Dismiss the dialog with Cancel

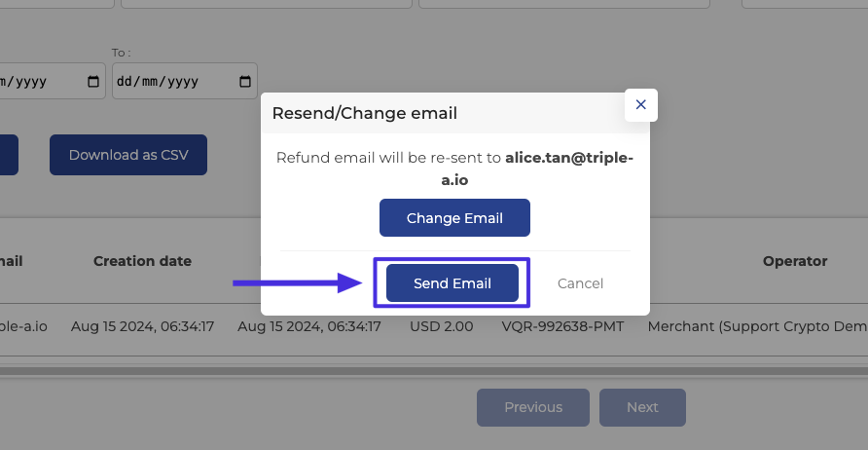[580, 283]
